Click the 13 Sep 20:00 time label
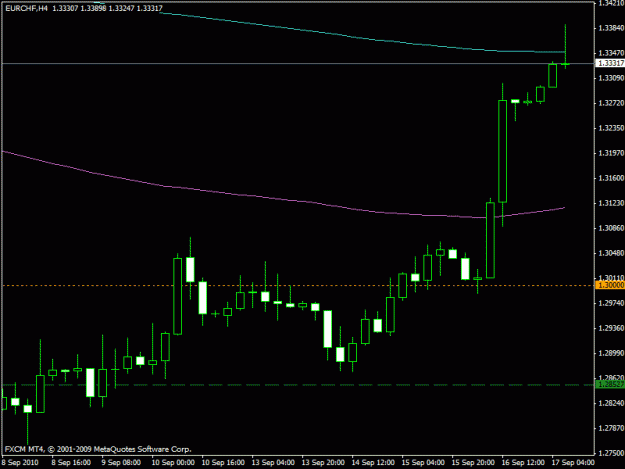The width and height of the screenshot is (625, 469). (x=323, y=462)
